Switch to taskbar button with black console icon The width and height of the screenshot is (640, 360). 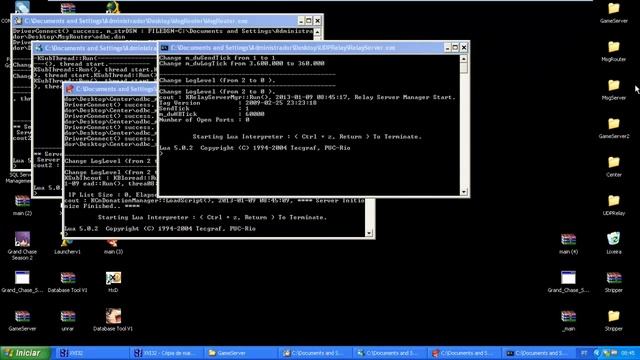(x=540, y=353)
